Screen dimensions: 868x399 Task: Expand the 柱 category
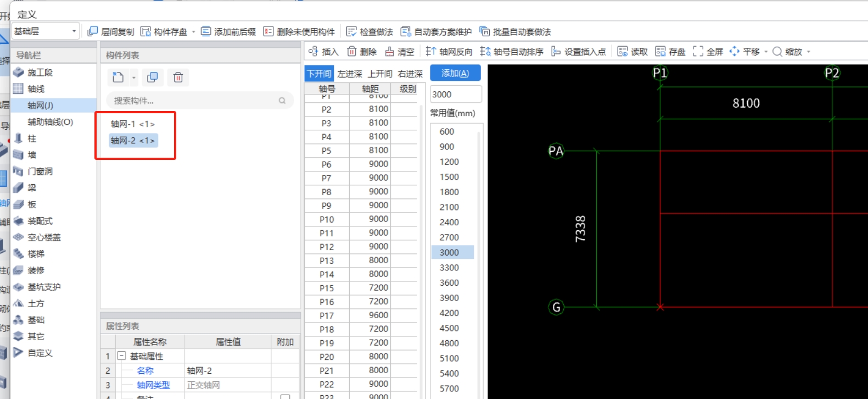click(x=32, y=138)
